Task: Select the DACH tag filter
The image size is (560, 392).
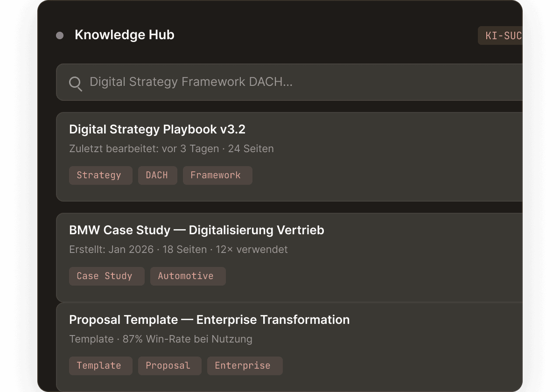Action: click(157, 175)
